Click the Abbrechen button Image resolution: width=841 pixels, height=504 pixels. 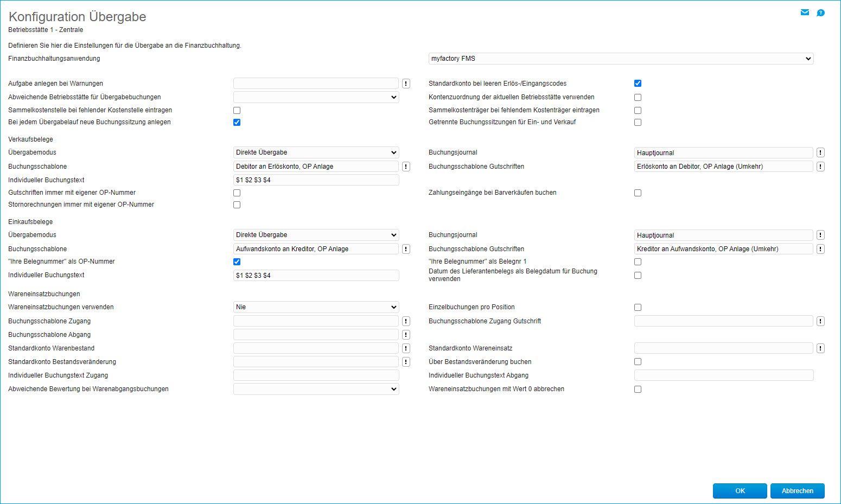tap(797, 491)
